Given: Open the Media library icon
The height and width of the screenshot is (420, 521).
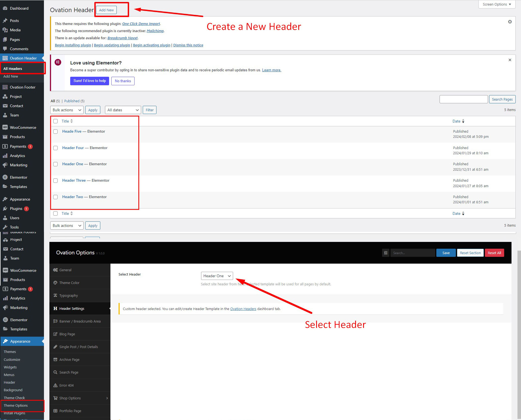Looking at the screenshot, I should (5, 30).
